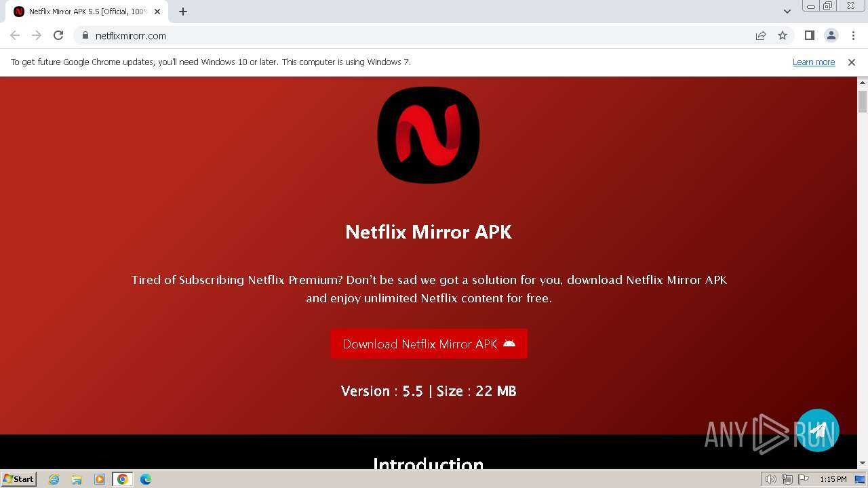The height and width of the screenshot is (488, 868).
Task: Click the 1:15 PM system clock
Action: 833,479
